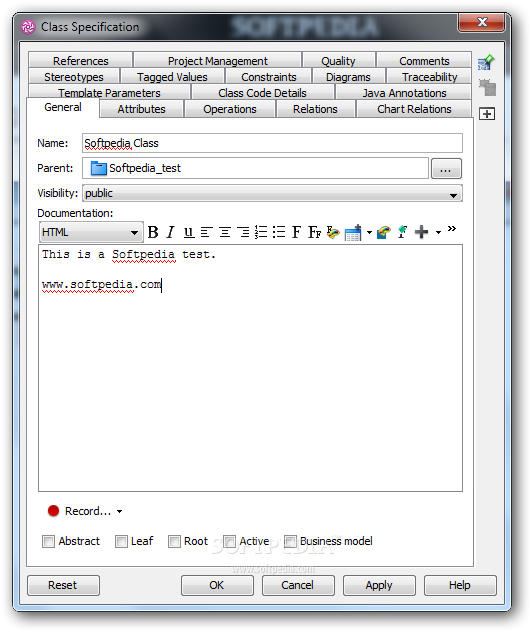Enable the Active checkbox
This screenshot has width=532, height=632.
click(x=229, y=541)
